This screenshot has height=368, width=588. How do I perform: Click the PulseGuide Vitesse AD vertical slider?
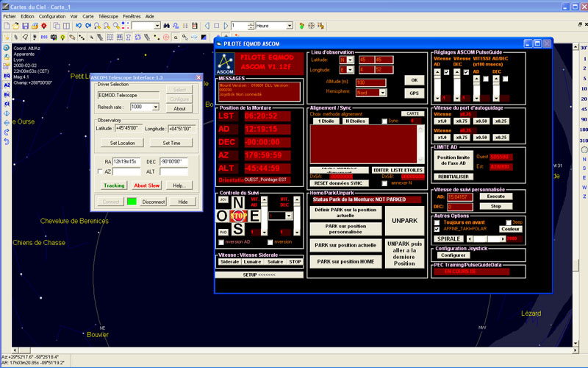coord(437,85)
